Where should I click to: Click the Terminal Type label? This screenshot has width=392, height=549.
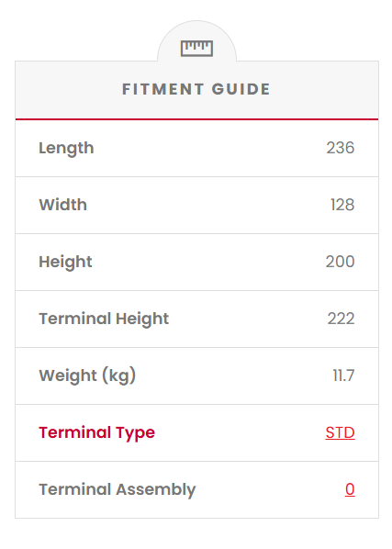click(97, 433)
